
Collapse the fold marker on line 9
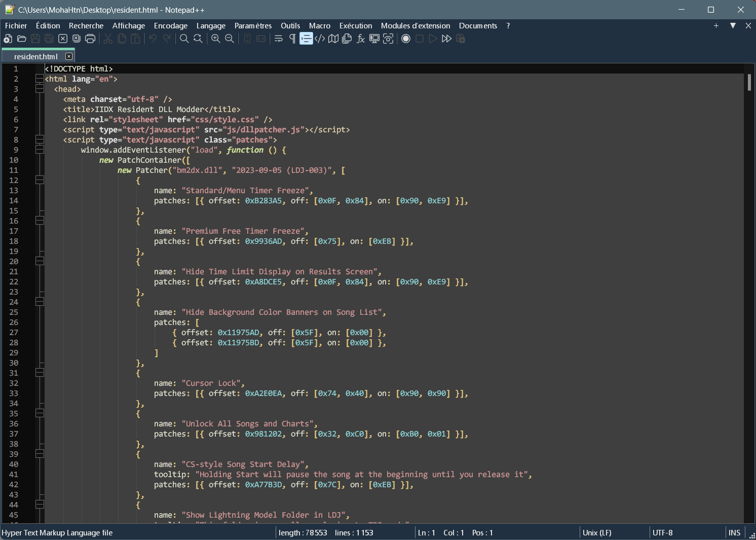[x=40, y=150]
